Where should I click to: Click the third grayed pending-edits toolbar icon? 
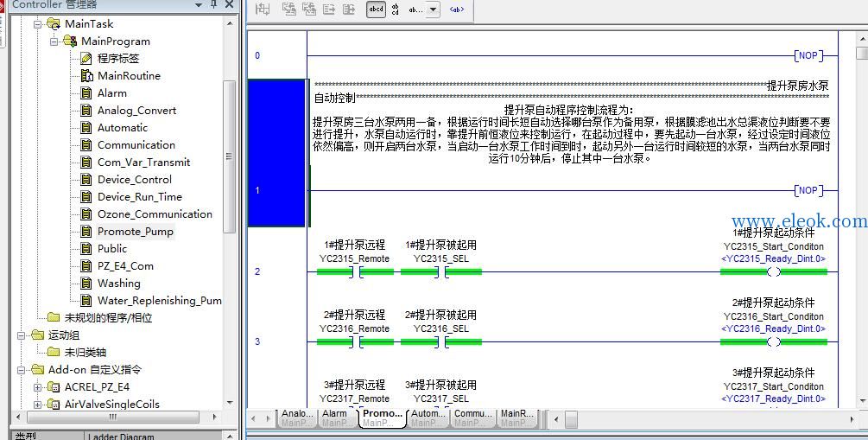point(309,9)
